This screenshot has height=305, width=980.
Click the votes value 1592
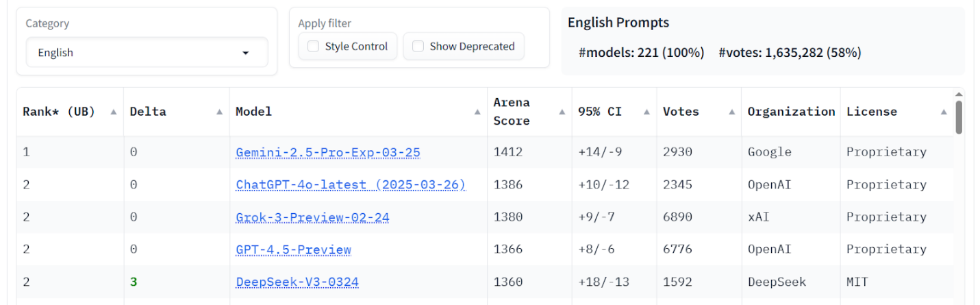(677, 282)
